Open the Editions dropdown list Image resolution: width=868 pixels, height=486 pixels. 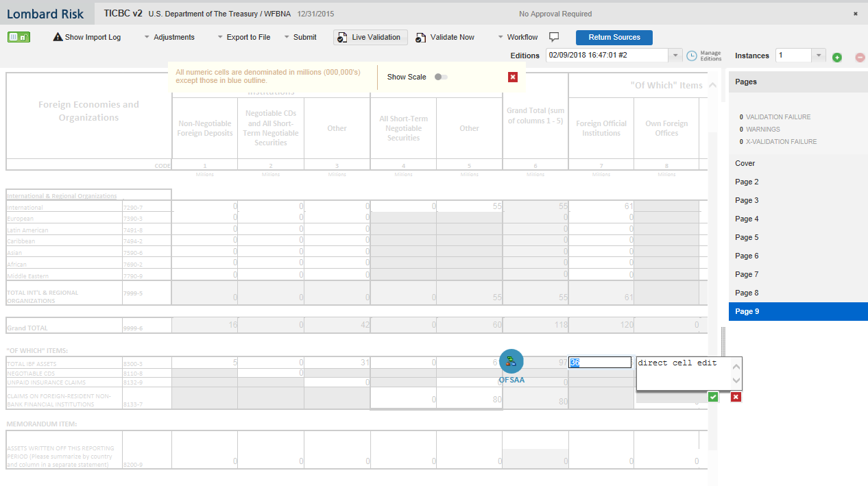click(675, 55)
